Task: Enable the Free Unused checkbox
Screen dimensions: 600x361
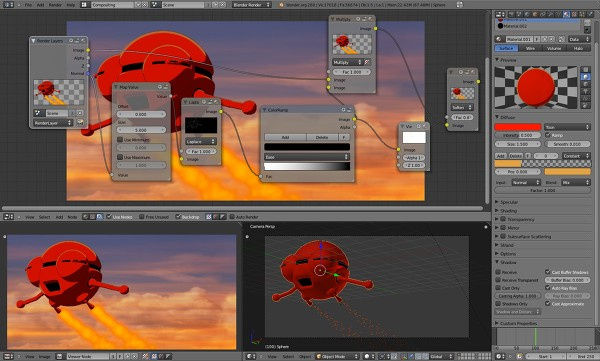Action: coord(142,217)
